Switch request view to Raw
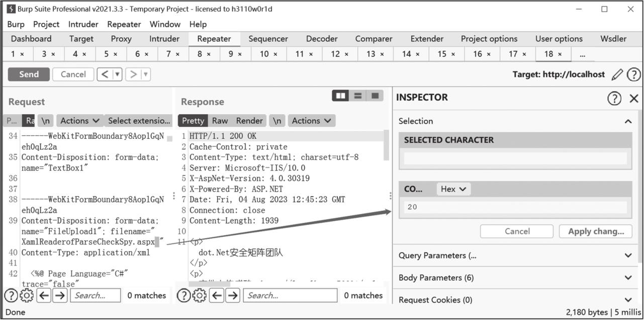Screen dimensions: 644x320 (x=29, y=121)
